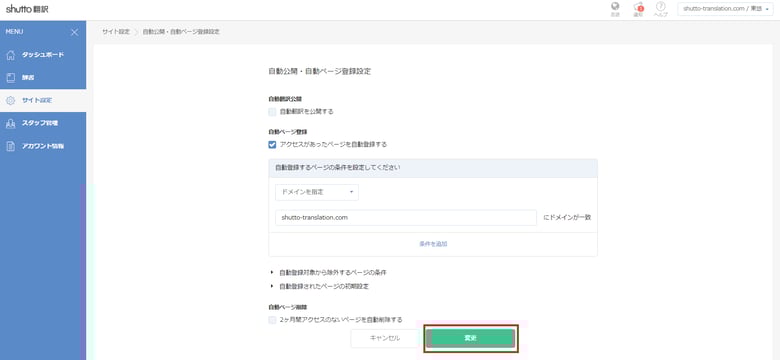Click サイト設定 breadcrumb link
Image resolution: width=780 pixels, height=360 pixels.
pyautogui.click(x=116, y=32)
